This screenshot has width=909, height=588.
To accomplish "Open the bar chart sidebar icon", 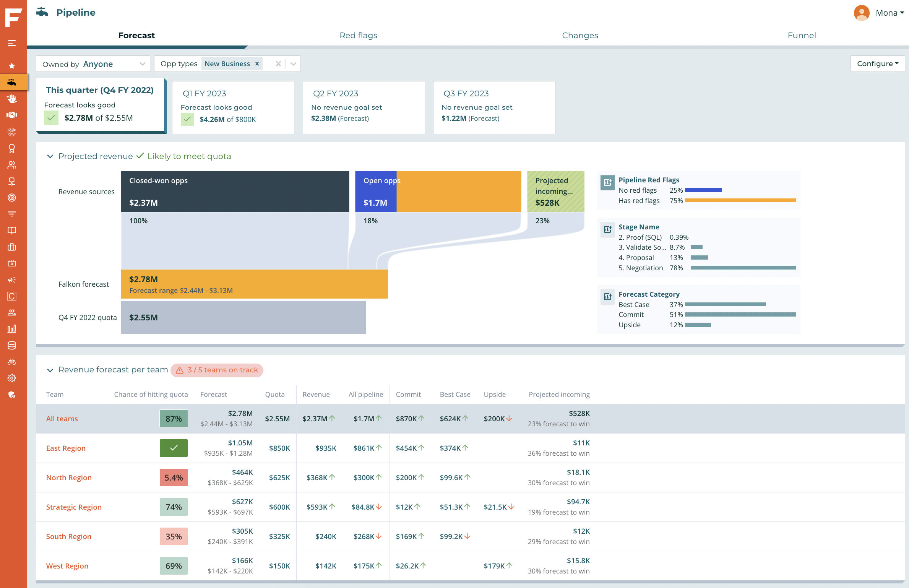I will click(x=12, y=329).
